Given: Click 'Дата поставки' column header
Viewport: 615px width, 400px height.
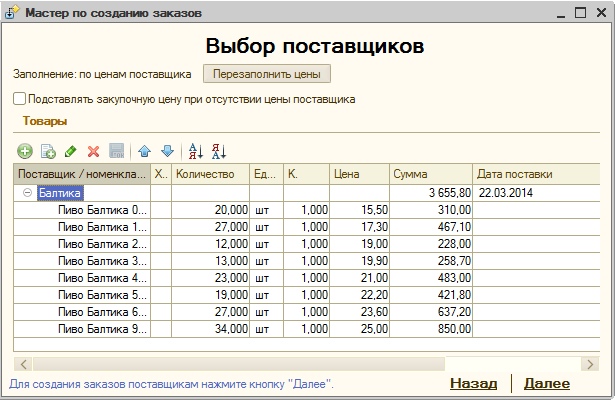Looking at the screenshot, I should tap(536, 174).
